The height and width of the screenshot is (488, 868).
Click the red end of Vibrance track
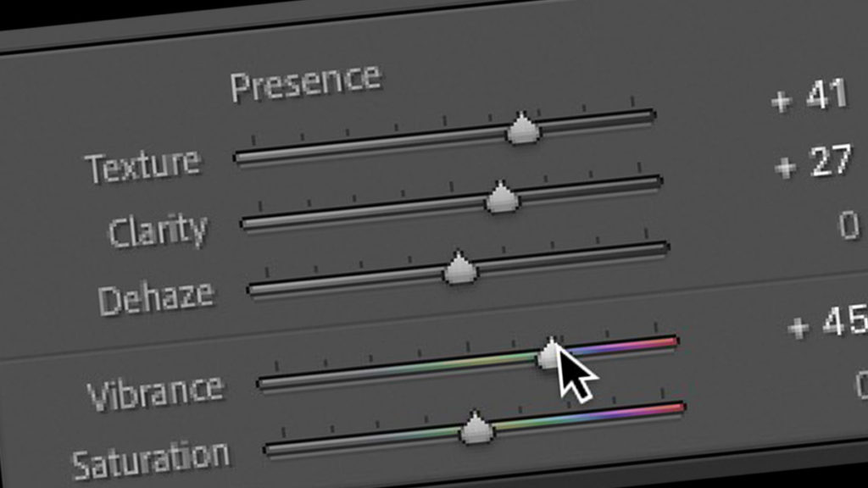(669, 342)
